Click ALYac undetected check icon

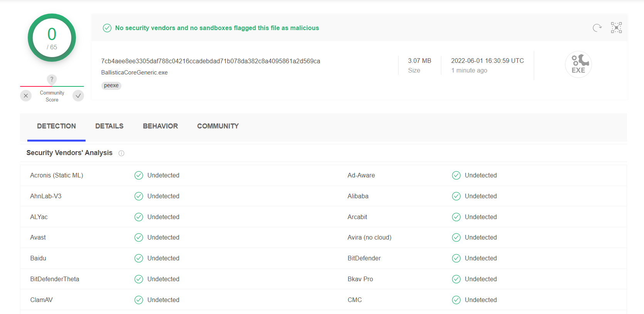tap(139, 217)
